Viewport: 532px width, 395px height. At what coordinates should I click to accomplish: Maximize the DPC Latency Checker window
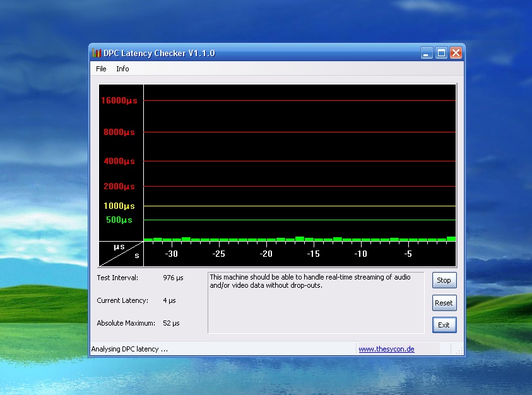click(442, 53)
